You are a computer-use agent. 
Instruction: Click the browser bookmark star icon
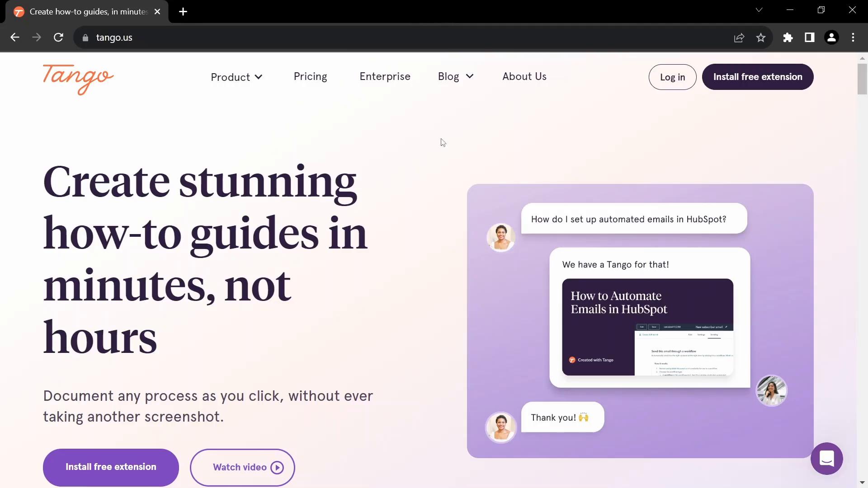pos(761,38)
